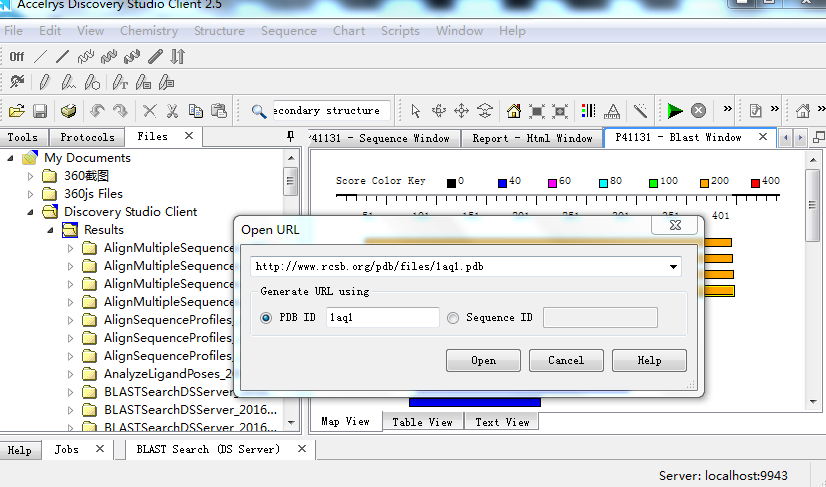
Task: Click the print icon
Action: tap(68, 111)
